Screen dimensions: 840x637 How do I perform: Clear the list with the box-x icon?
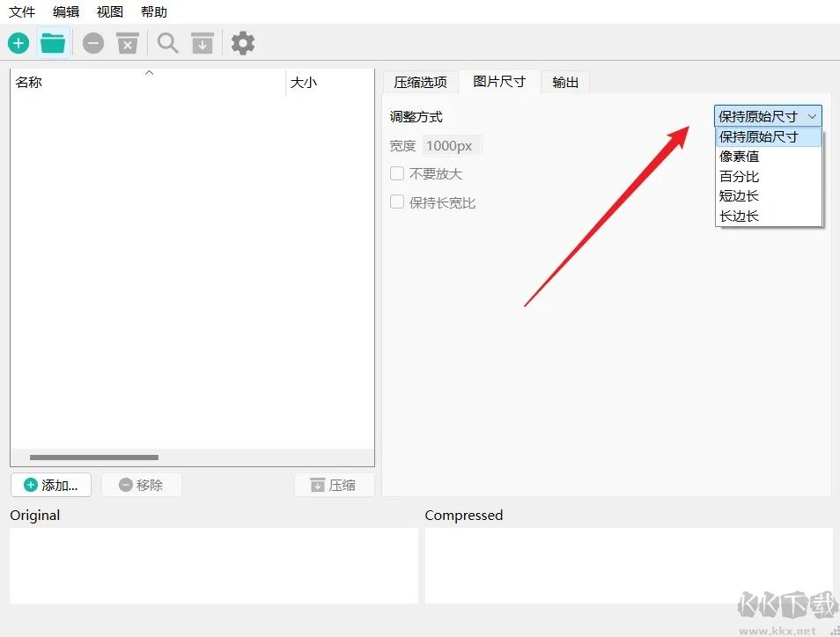tap(128, 43)
